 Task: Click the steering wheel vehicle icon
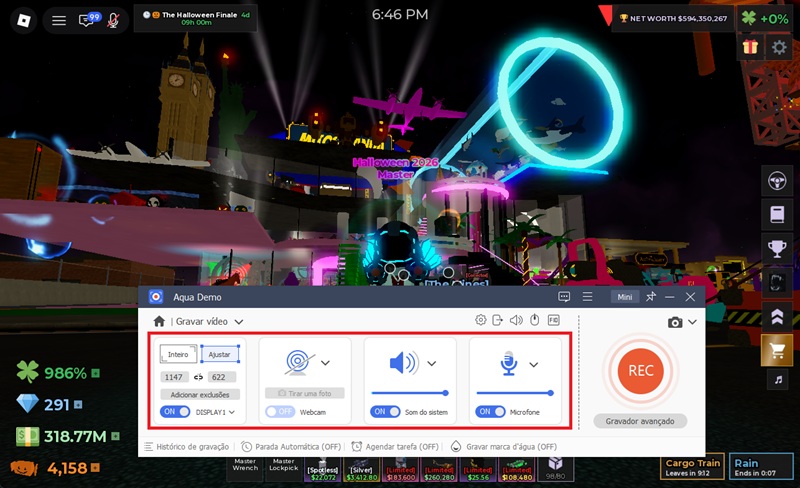pyautogui.click(x=777, y=181)
